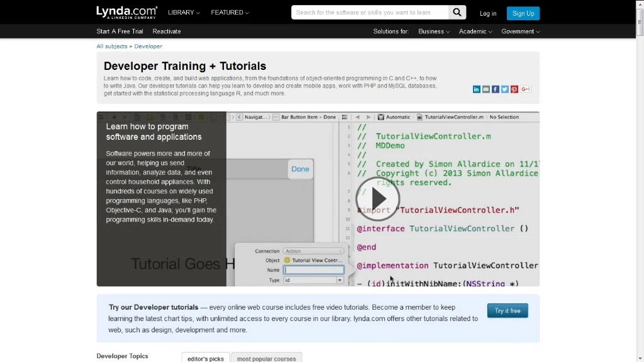644x362 pixels.
Task: Click the Developer Topics heading
Action: click(123, 356)
